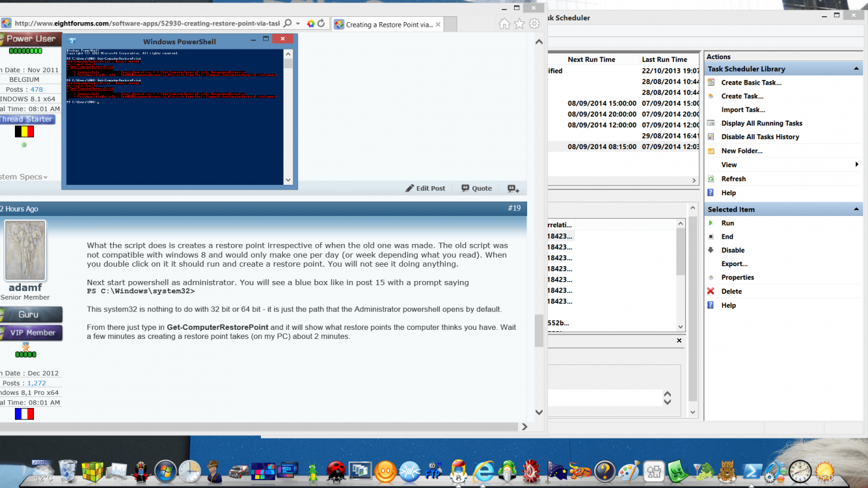Screen dimensions: 868x488
Task: Open selected task Properties
Action: coord(737,278)
